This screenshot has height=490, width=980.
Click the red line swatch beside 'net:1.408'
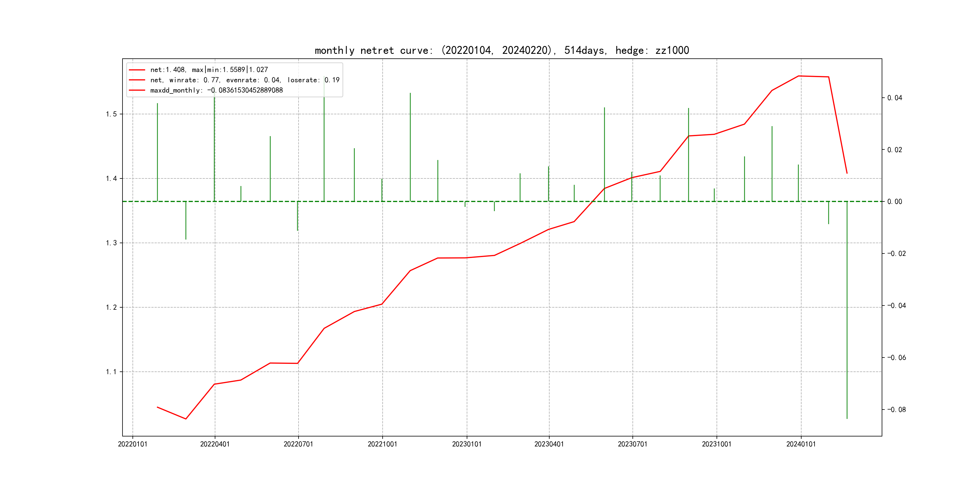pos(137,70)
